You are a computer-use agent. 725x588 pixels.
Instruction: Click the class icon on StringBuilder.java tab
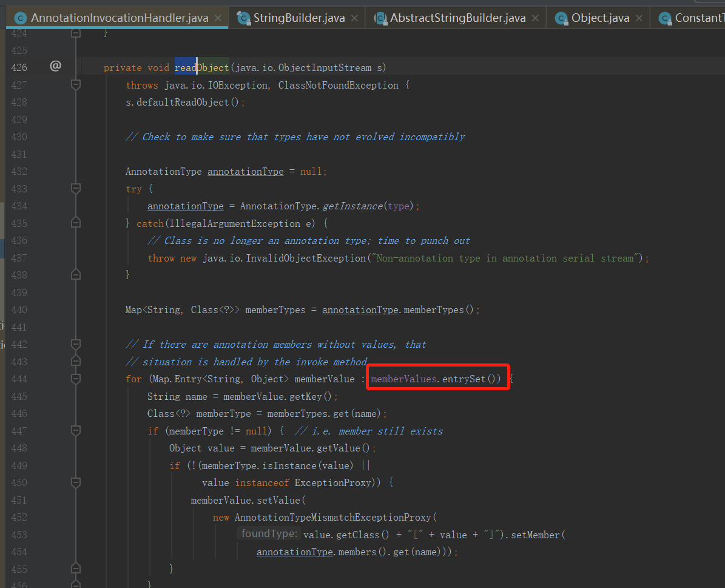point(244,18)
